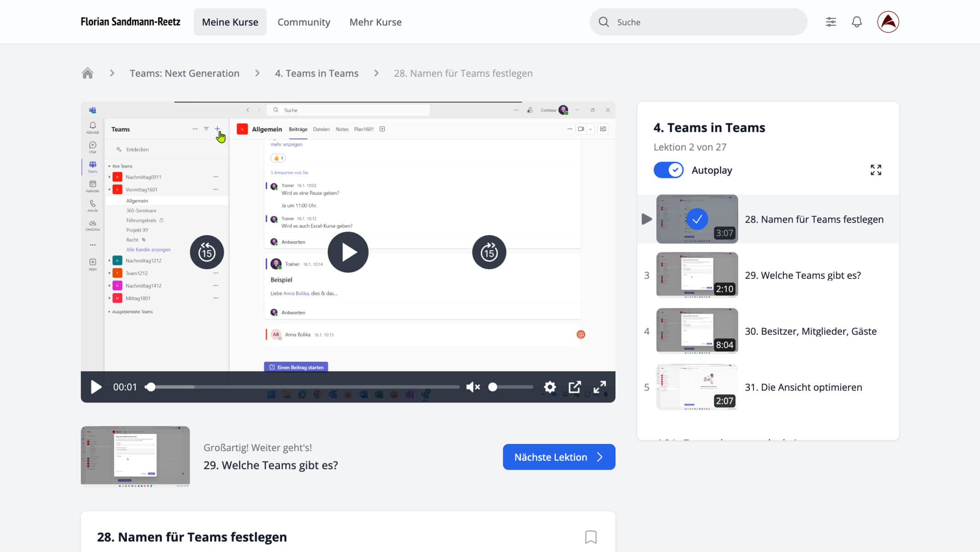Click the Florian Sandmann-Reetz logo
Viewport: 980px width, 552px height.
(x=131, y=22)
